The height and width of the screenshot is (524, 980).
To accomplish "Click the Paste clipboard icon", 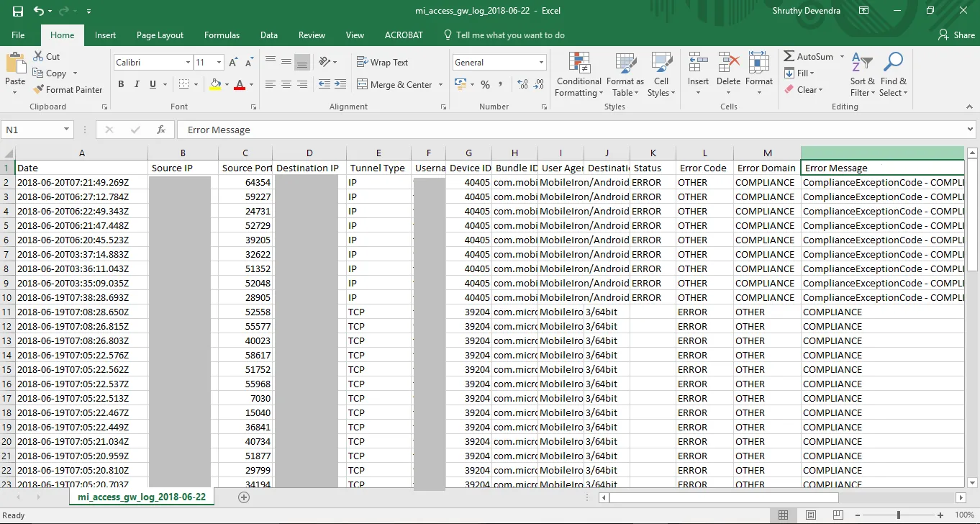I will pyautogui.click(x=15, y=63).
